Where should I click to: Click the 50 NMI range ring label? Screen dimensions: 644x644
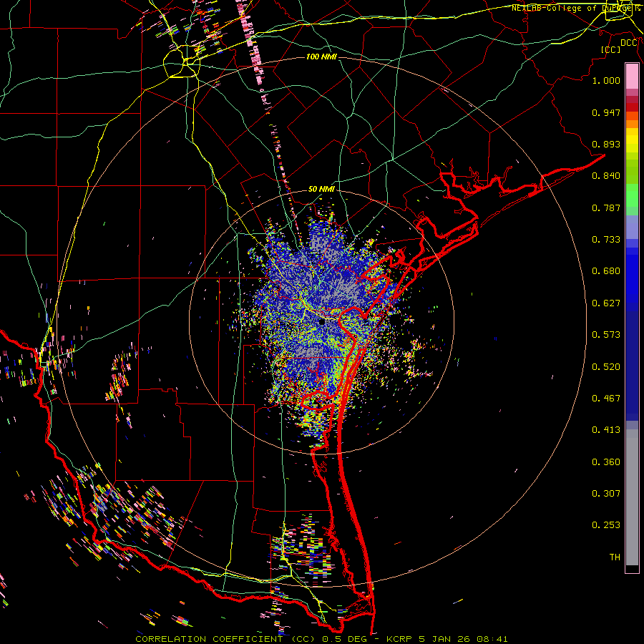pos(321,190)
